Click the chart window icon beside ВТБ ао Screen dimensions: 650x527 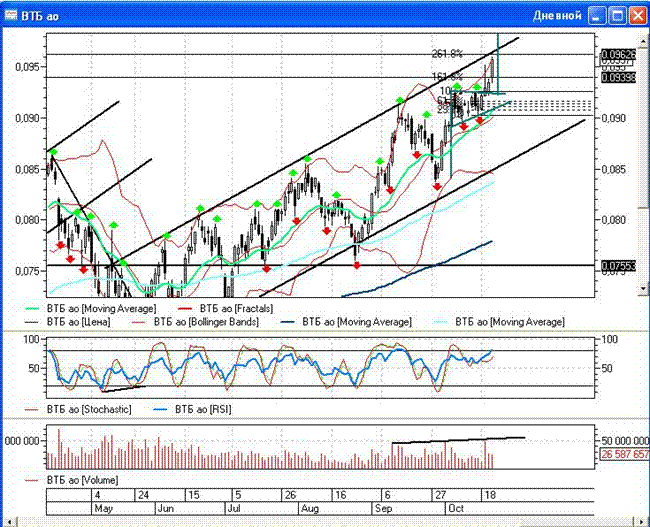[x=11, y=16]
